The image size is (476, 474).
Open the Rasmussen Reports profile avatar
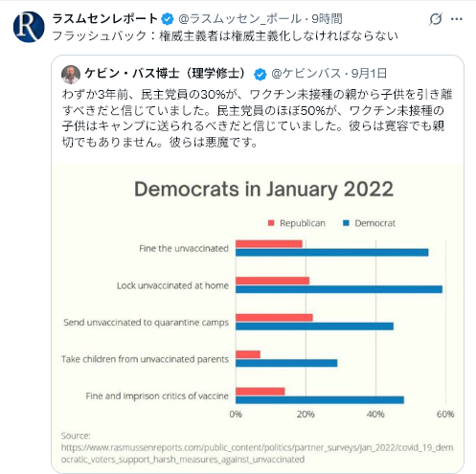click(29, 27)
